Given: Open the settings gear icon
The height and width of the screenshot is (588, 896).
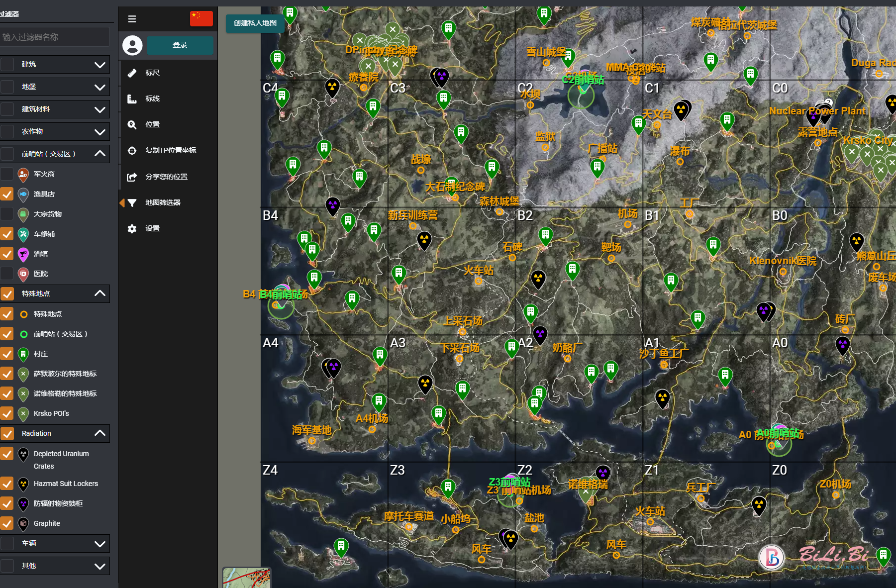Looking at the screenshot, I should [x=132, y=228].
